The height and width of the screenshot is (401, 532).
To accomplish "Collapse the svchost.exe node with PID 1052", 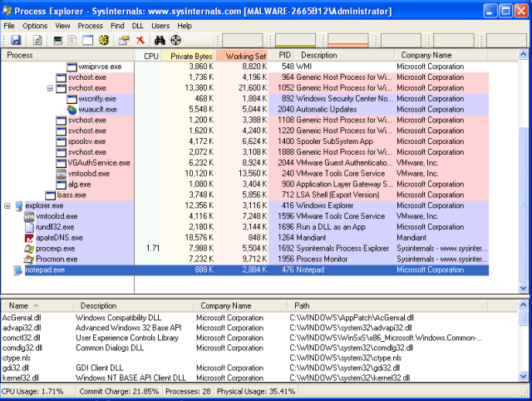I will click(x=51, y=87).
